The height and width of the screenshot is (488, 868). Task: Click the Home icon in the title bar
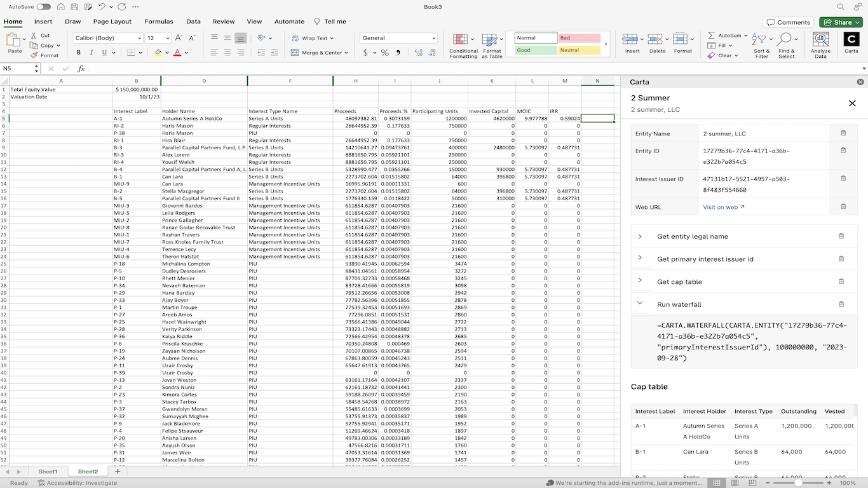click(60, 7)
